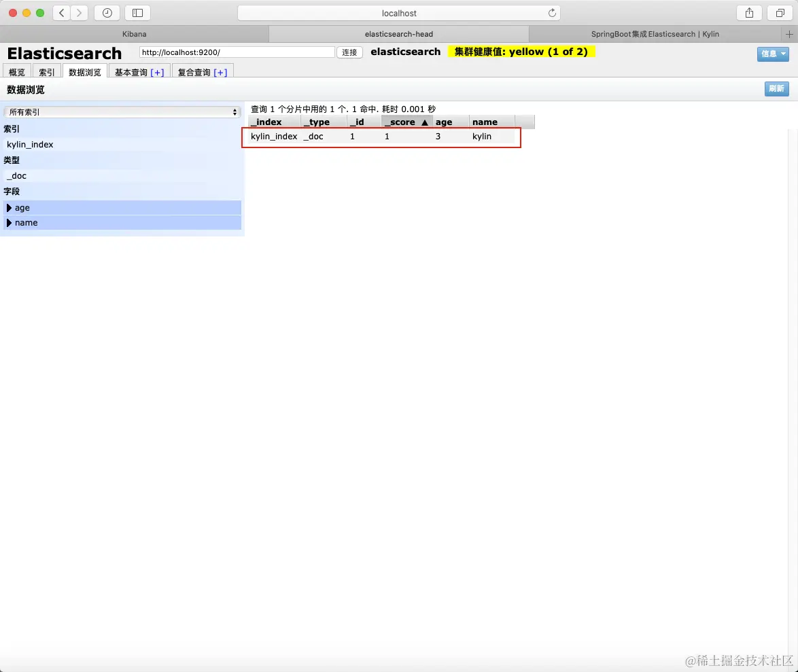
Task: Sort results by the name column
Action: (x=485, y=122)
